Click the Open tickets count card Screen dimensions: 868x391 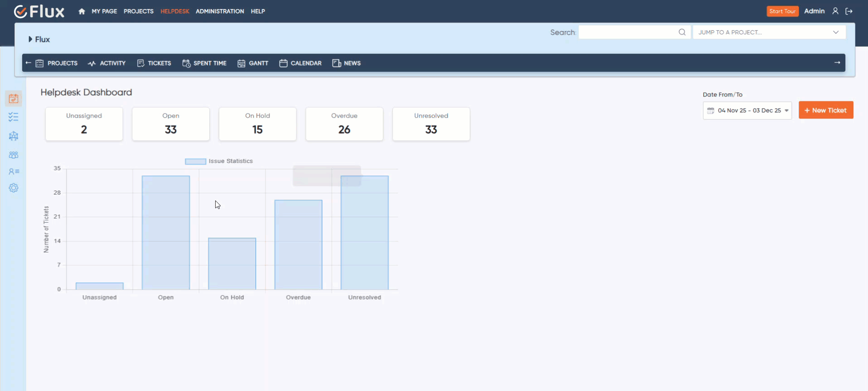tap(171, 124)
